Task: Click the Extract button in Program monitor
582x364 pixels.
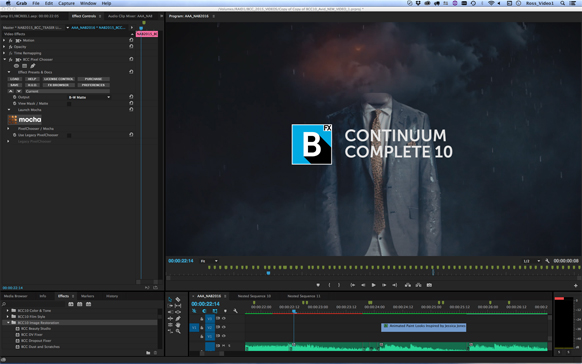Action: (x=418, y=285)
